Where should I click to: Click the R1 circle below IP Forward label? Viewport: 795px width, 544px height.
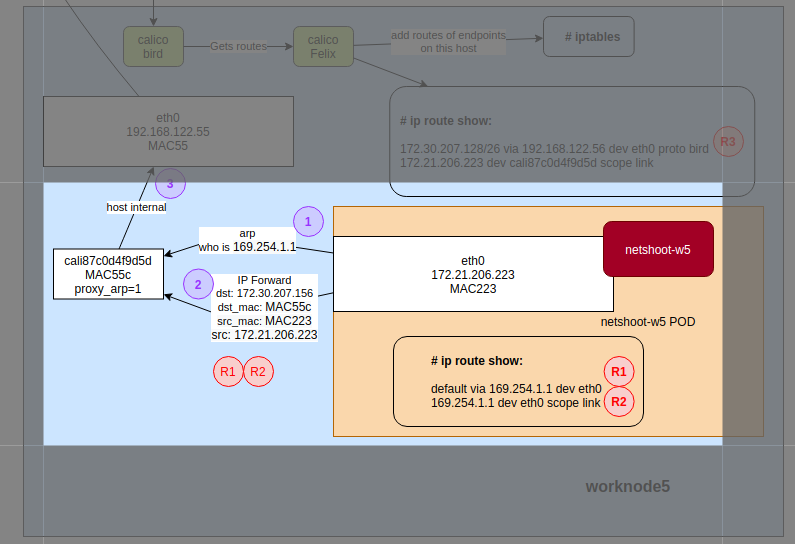[228, 371]
